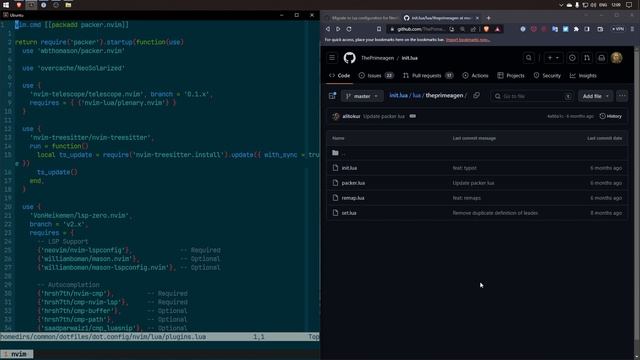Switch to the Migrate to lua configuration tab
The height and width of the screenshot is (360, 640).
pos(361,18)
